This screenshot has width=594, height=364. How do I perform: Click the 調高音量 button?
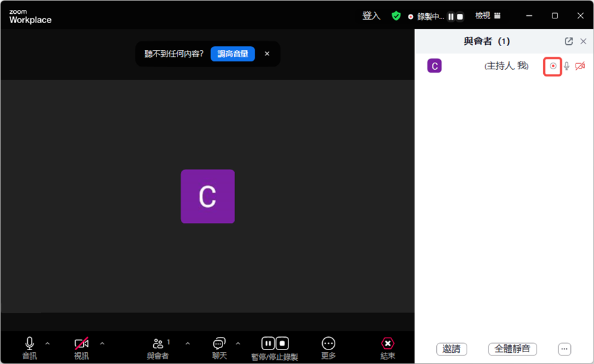(x=232, y=53)
